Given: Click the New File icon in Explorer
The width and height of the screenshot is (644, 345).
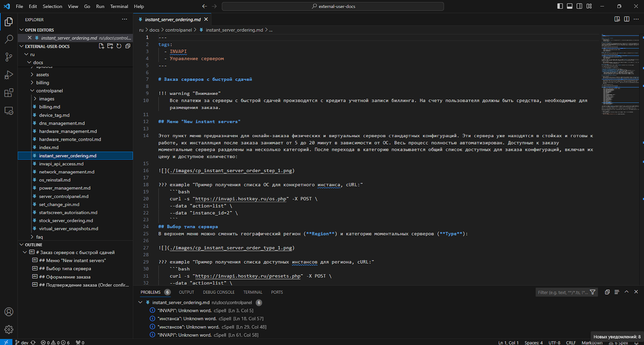Looking at the screenshot, I should coord(101,46).
